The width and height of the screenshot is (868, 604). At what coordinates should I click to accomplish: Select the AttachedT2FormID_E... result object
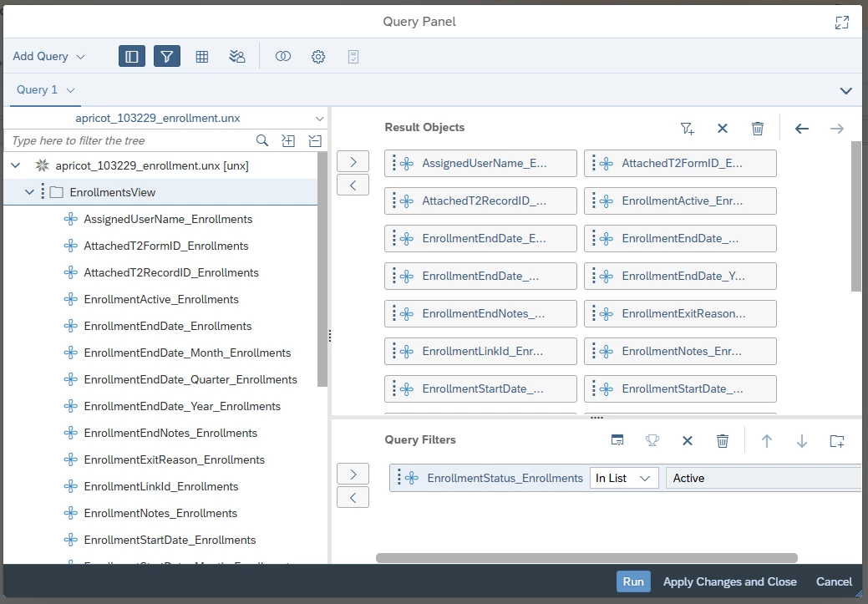coord(680,163)
